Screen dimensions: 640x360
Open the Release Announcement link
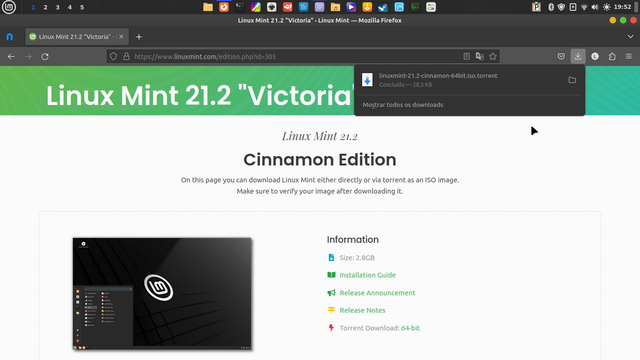[x=377, y=293]
